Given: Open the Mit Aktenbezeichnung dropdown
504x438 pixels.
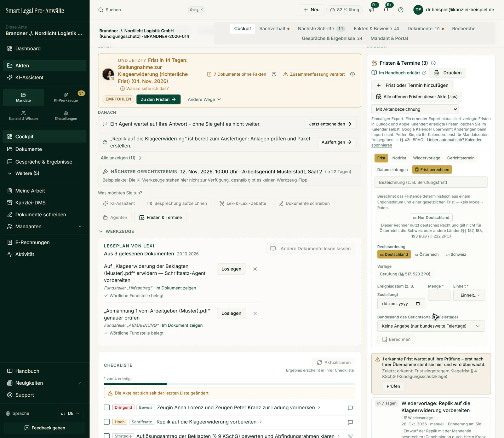Looking at the screenshot, I should click(x=415, y=109).
